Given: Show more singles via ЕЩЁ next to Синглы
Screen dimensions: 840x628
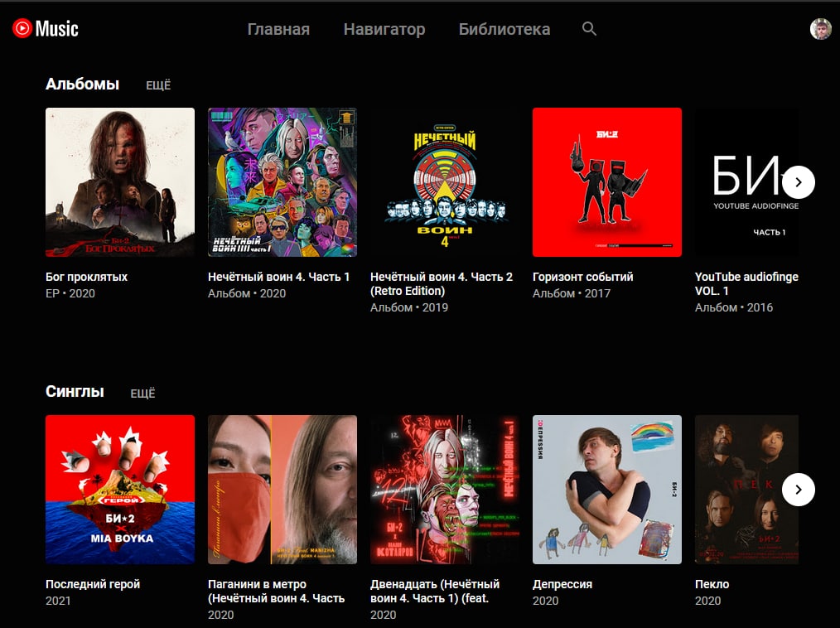Looking at the screenshot, I should (143, 394).
